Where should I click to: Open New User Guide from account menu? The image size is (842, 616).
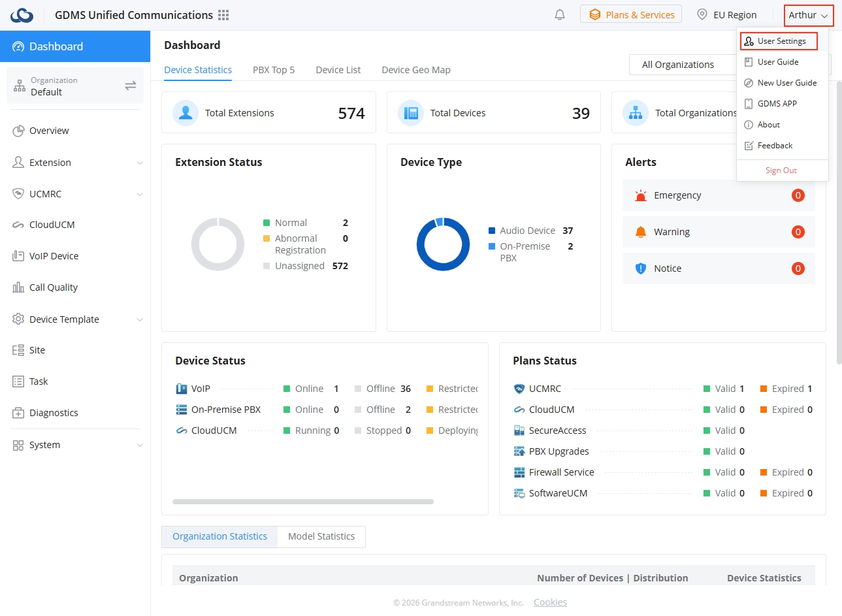click(x=787, y=83)
